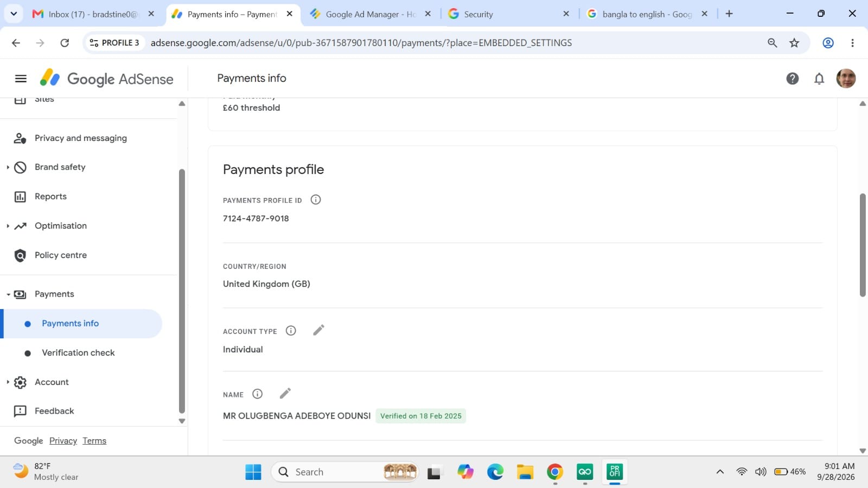Viewport: 868px width, 488px height.
Task: Open Microsoft Edge from taskbar
Action: point(495,472)
